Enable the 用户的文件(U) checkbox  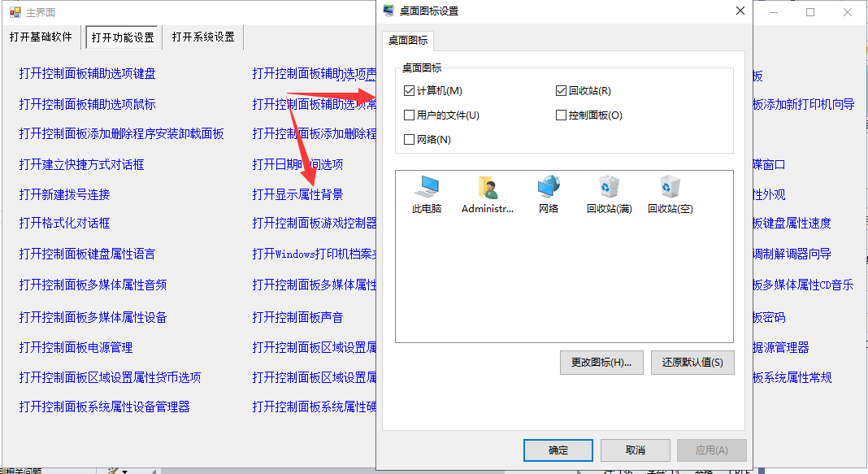[x=409, y=115]
